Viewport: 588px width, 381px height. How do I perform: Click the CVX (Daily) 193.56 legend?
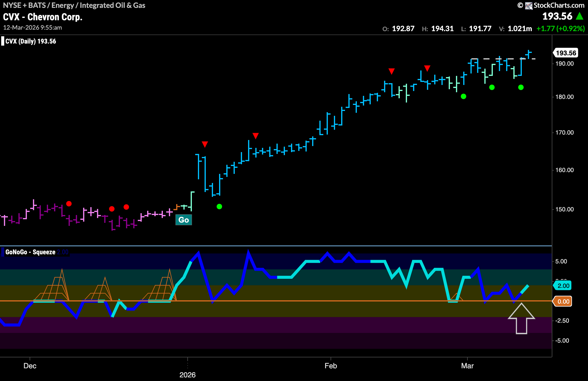[x=31, y=41]
